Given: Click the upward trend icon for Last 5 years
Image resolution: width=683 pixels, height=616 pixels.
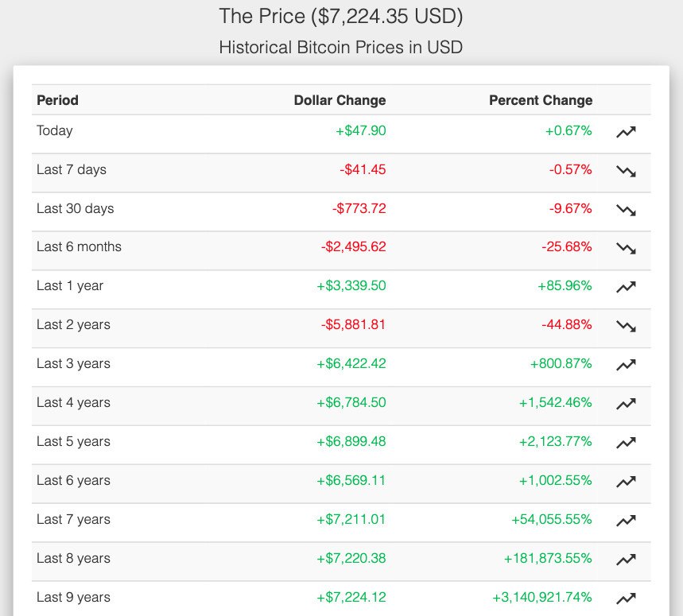Looking at the screenshot, I should [x=626, y=443].
